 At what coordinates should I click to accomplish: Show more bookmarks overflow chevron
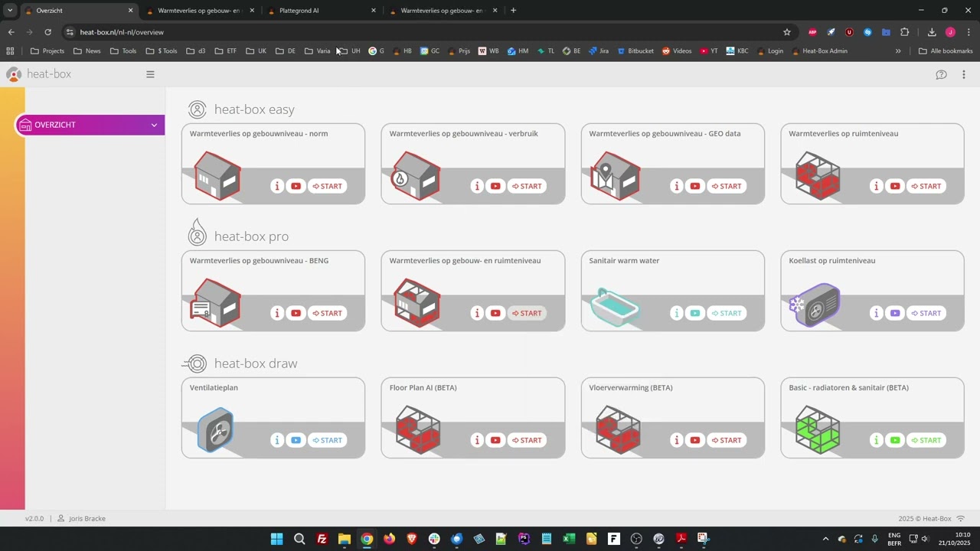[x=898, y=51]
